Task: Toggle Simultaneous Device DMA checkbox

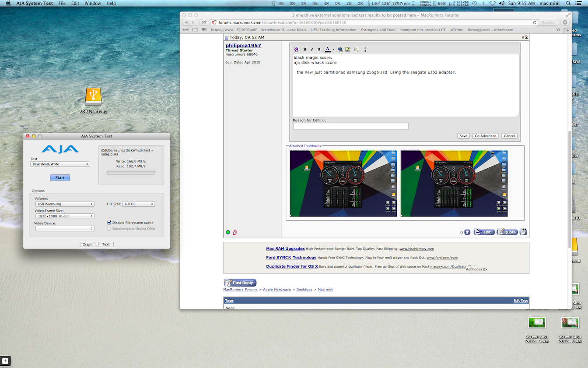Action: (x=109, y=229)
